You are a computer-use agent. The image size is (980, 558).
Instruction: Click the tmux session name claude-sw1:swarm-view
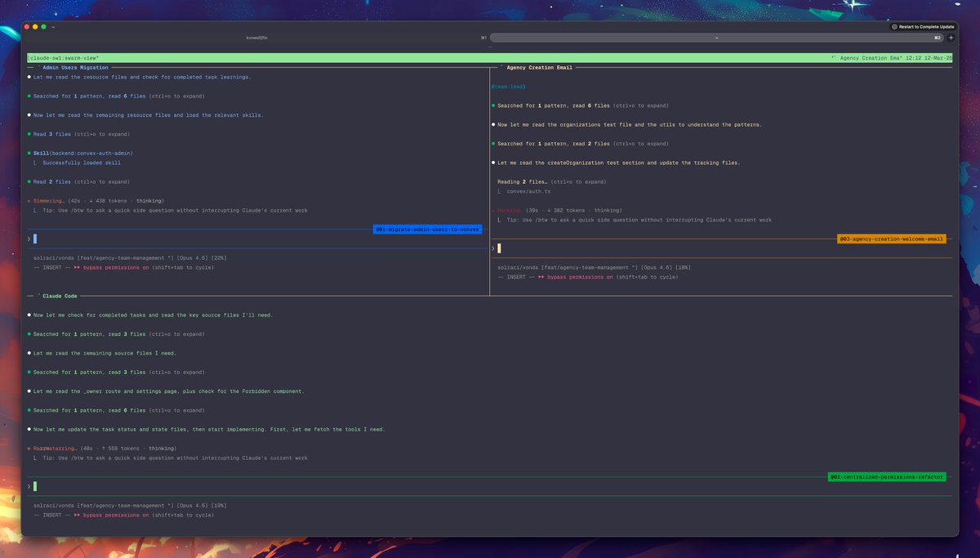tap(63, 58)
